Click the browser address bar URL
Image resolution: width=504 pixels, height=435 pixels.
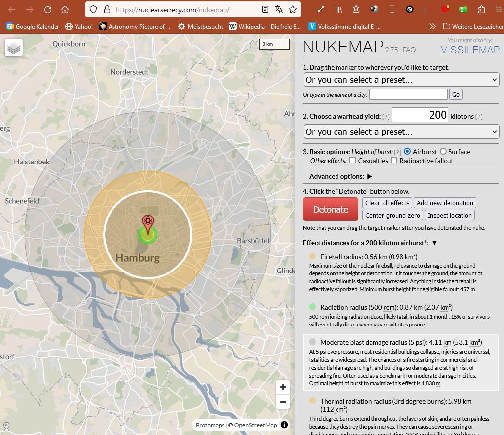(x=172, y=10)
